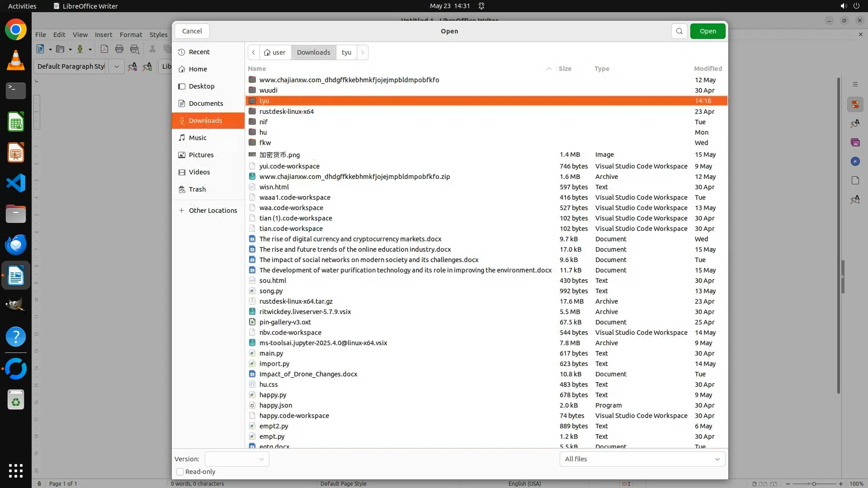The width and height of the screenshot is (868, 488).
Task: Open the Sidebar Settings menu icon
Action: (x=855, y=84)
